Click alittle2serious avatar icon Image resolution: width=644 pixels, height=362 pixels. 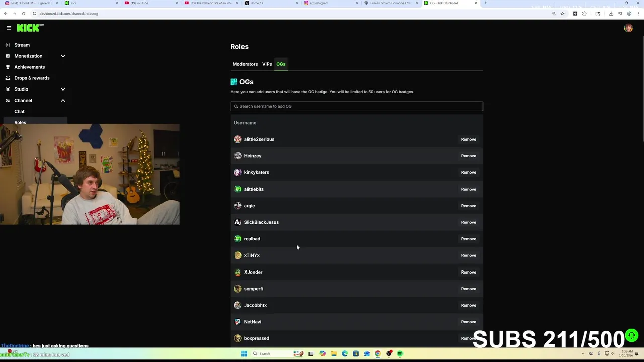click(x=238, y=139)
